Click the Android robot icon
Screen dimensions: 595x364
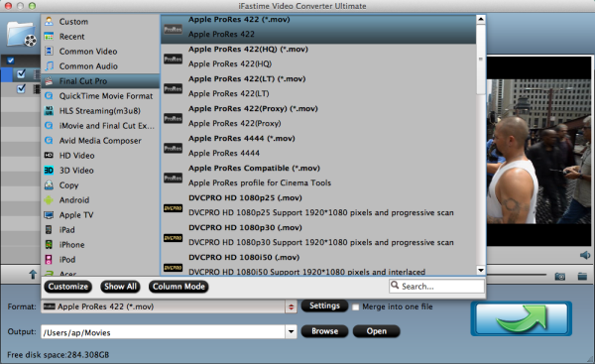(49, 200)
